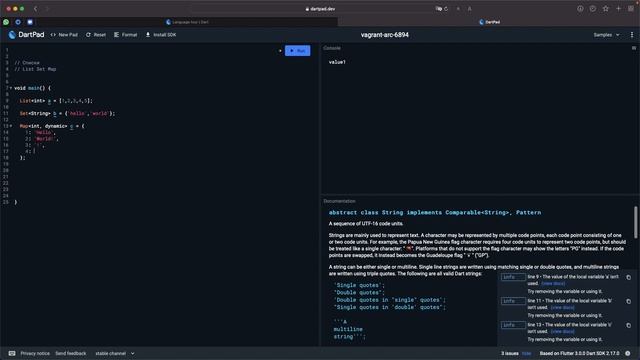Viewport: 640px width, 360px height.
Task: Copy the line 13 issue message
Action: (629, 325)
